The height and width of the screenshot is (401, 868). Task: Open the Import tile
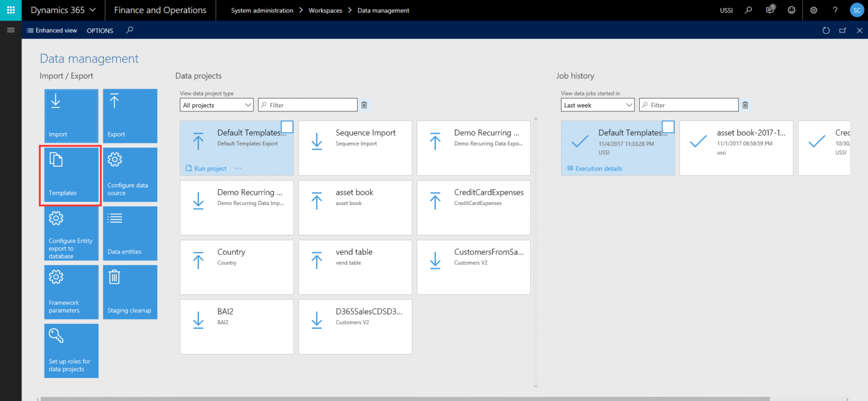click(71, 116)
